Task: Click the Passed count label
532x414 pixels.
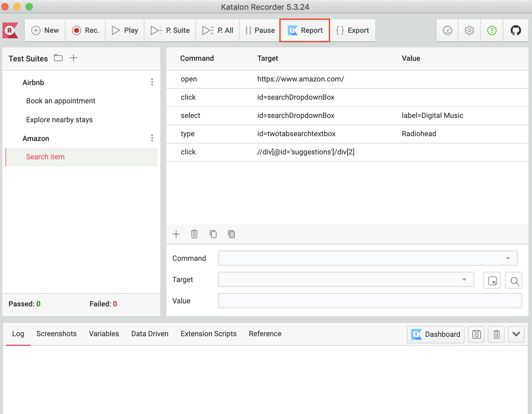Action: 25,304
